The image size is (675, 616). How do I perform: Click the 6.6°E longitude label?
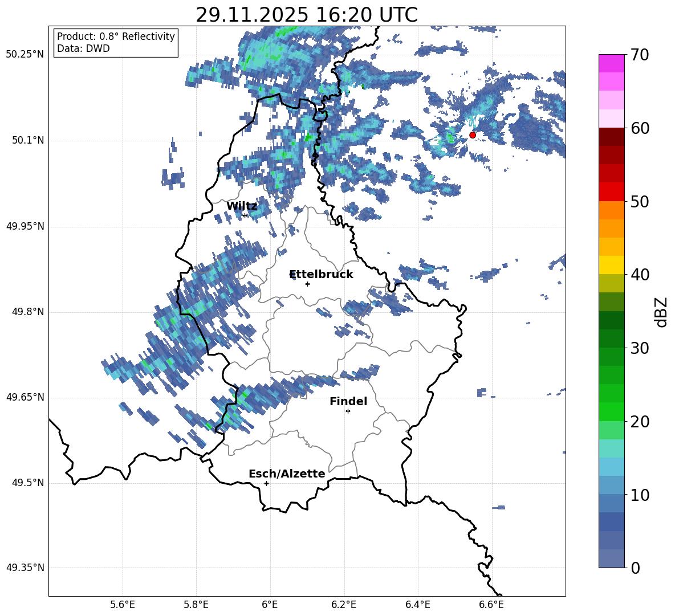(491, 605)
